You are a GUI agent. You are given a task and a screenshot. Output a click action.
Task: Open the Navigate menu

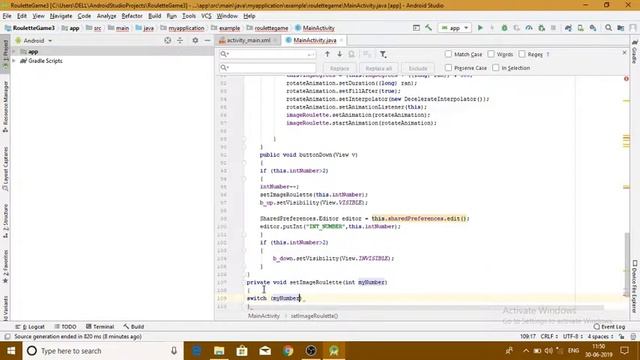click(x=61, y=16)
